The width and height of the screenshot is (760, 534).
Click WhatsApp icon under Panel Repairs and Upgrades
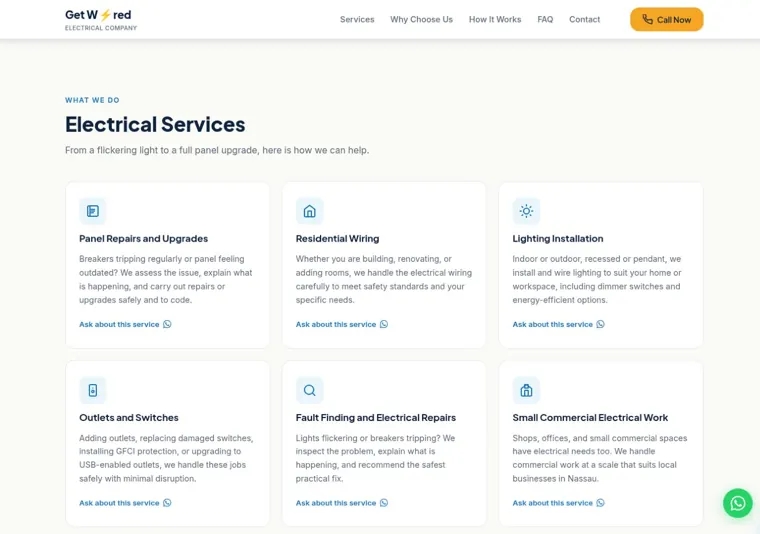[167, 324]
